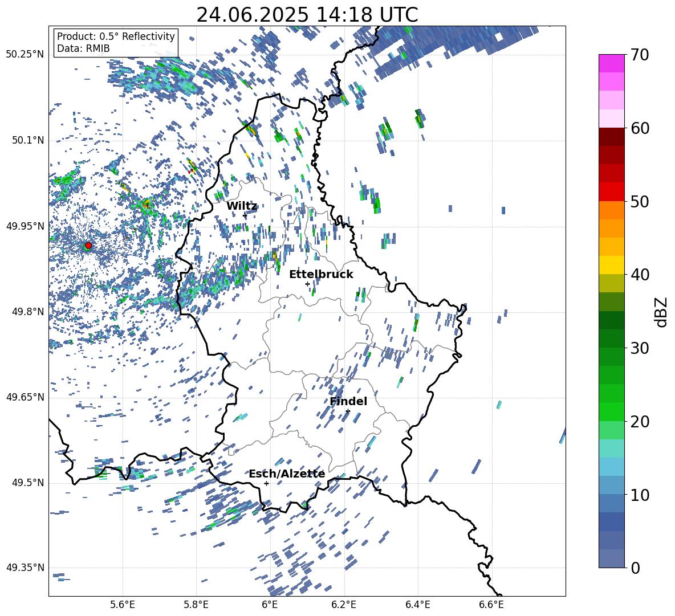Click the 10 value on colorbar
Viewport: 675px width, 616px height.
640,495
